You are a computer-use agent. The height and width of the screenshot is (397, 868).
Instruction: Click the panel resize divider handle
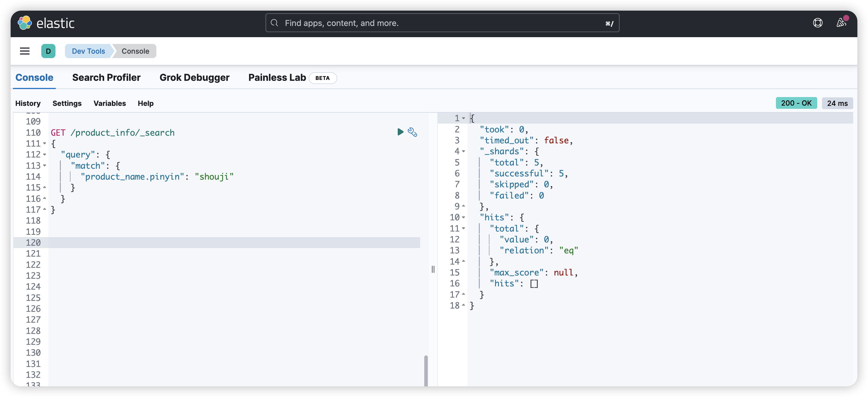[x=433, y=269]
